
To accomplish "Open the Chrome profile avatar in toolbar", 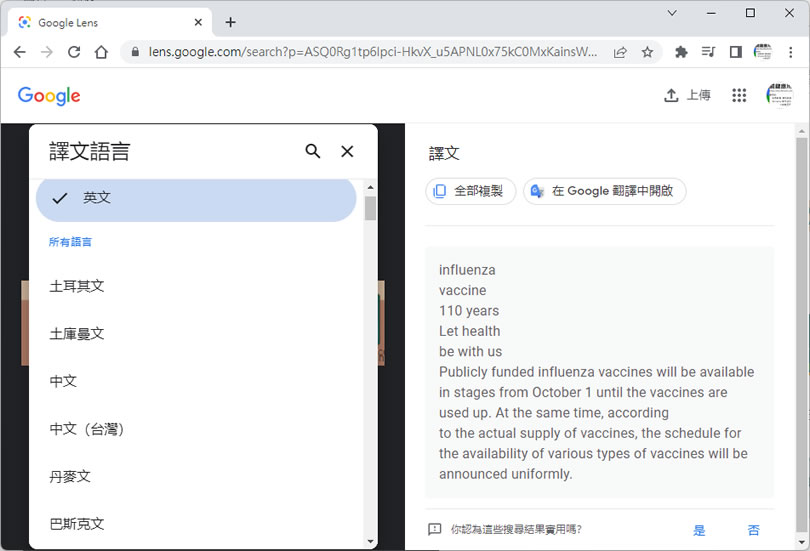I will pyautogui.click(x=763, y=52).
